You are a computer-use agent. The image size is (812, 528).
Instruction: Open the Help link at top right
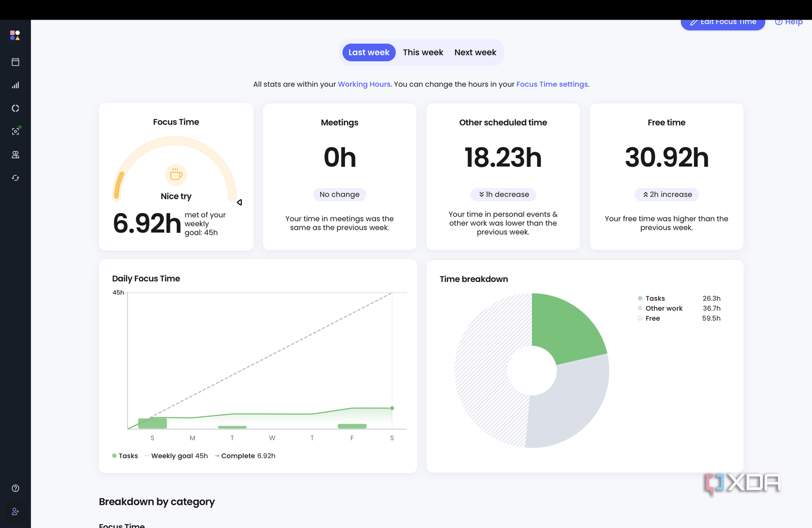[x=789, y=22]
